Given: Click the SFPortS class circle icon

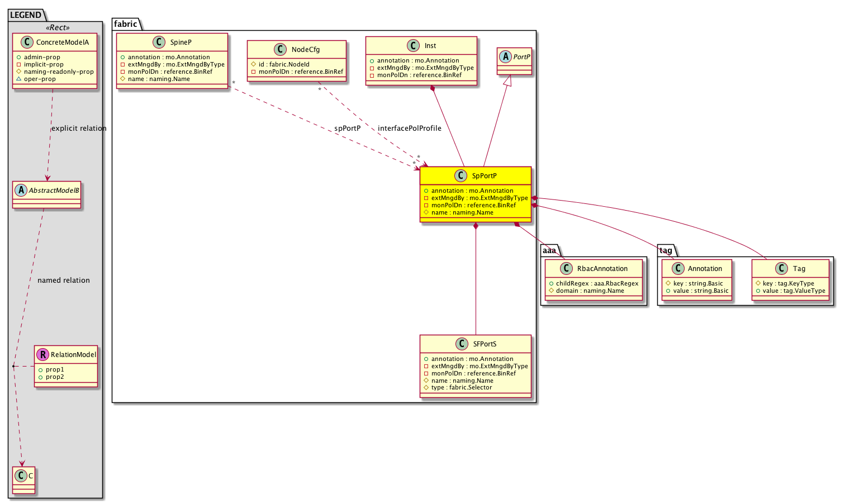Looking at the screenshot, I should (462, 344).
